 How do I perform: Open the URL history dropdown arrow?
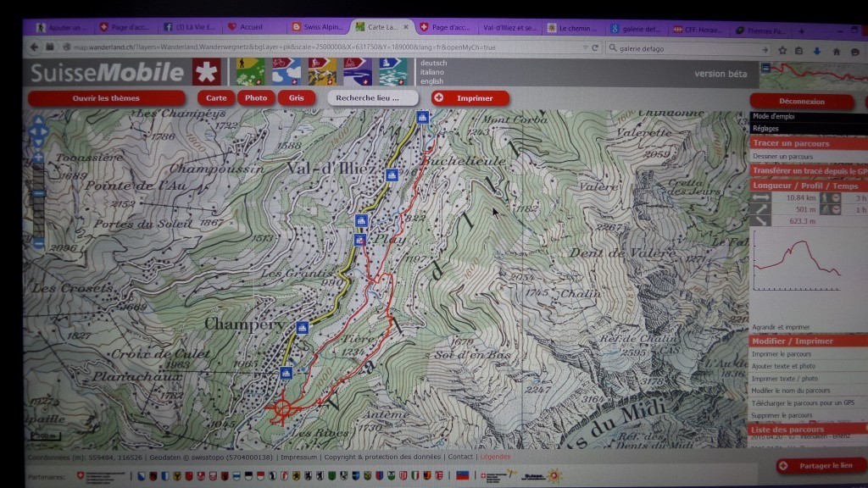click(x=585, y=48)
